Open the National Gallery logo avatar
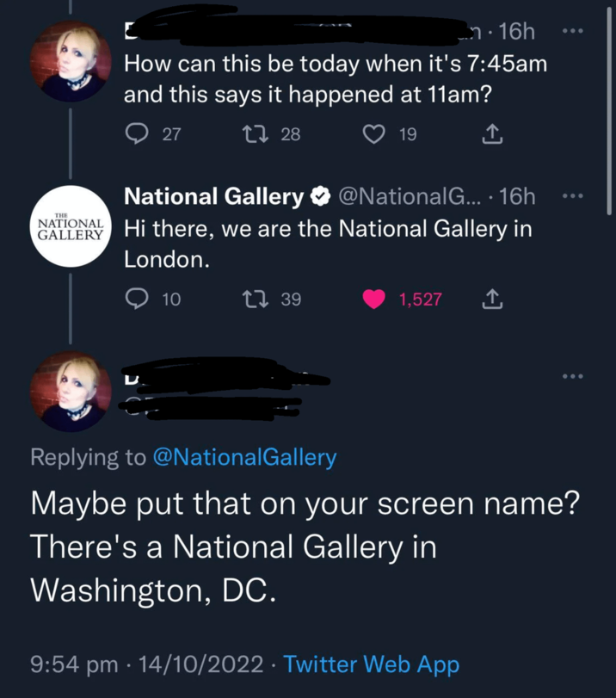The image size is (616, 698). [x=70, y=225]
